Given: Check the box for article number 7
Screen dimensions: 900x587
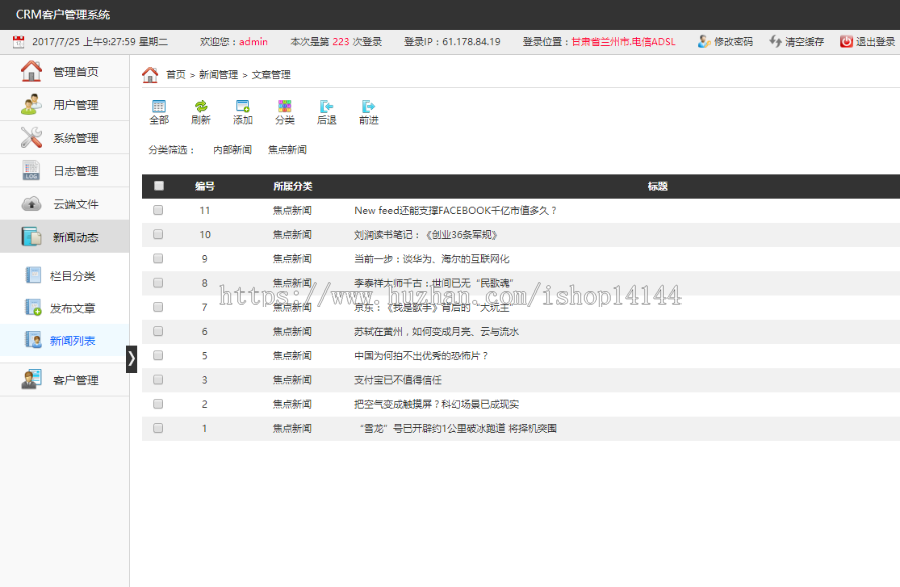Looking at the screenshot, I should pos(158,307).
